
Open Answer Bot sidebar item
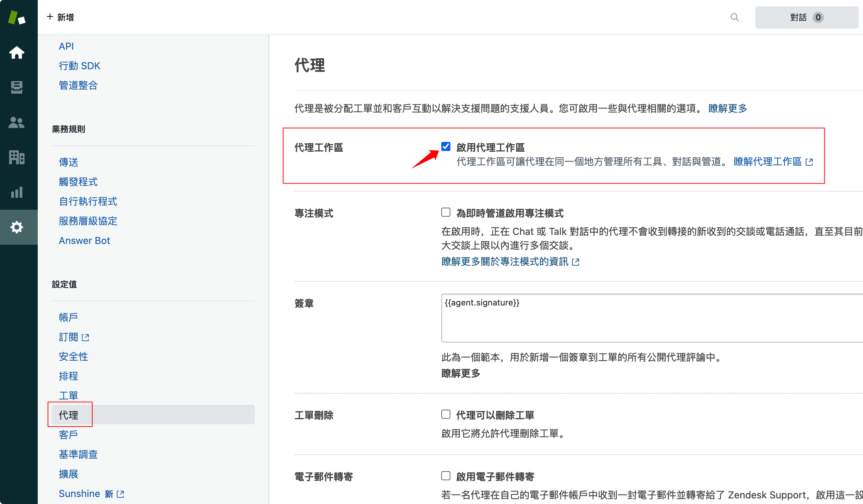84,240
